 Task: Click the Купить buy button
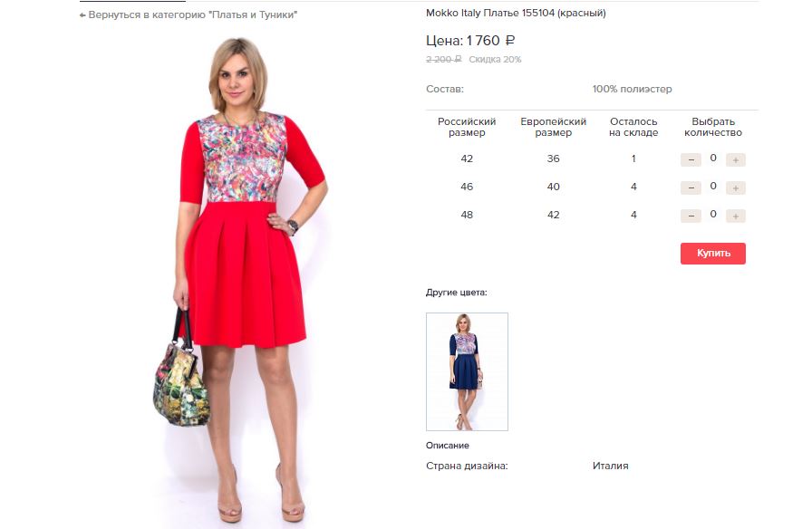(713, 253)
